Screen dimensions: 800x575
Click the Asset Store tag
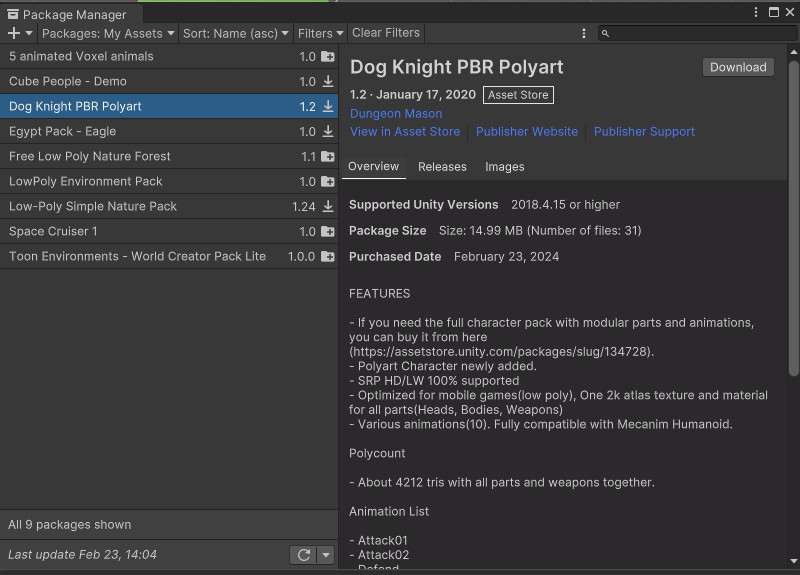click(x=518, y=95)
